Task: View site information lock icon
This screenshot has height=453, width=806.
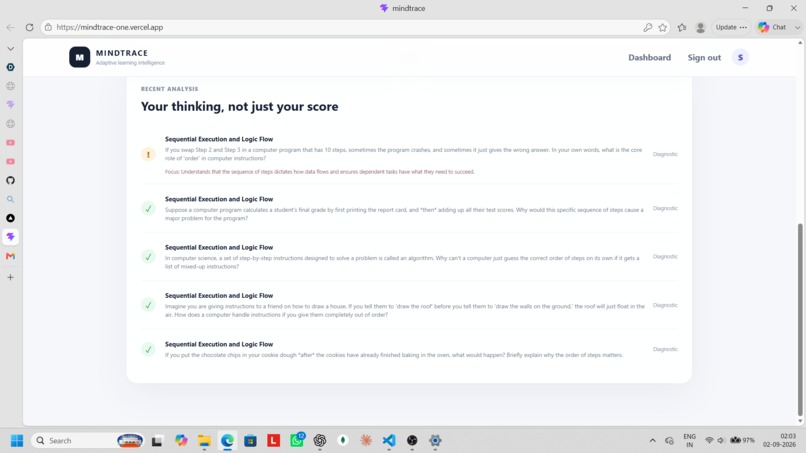Action: tap(48, 27)
